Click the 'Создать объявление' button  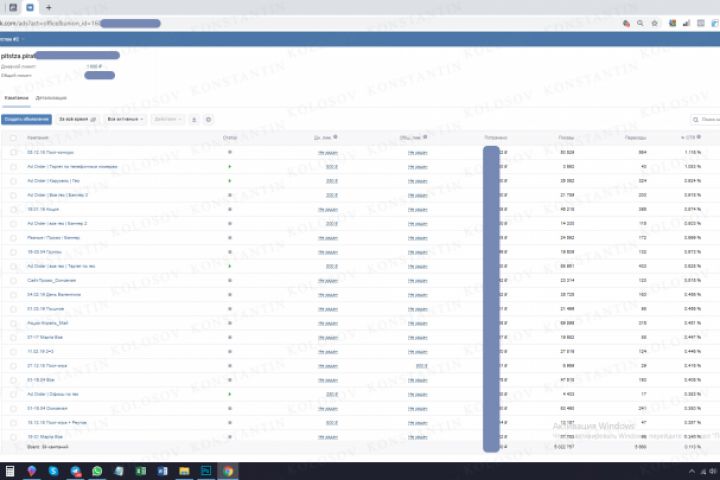coord(26,119)
